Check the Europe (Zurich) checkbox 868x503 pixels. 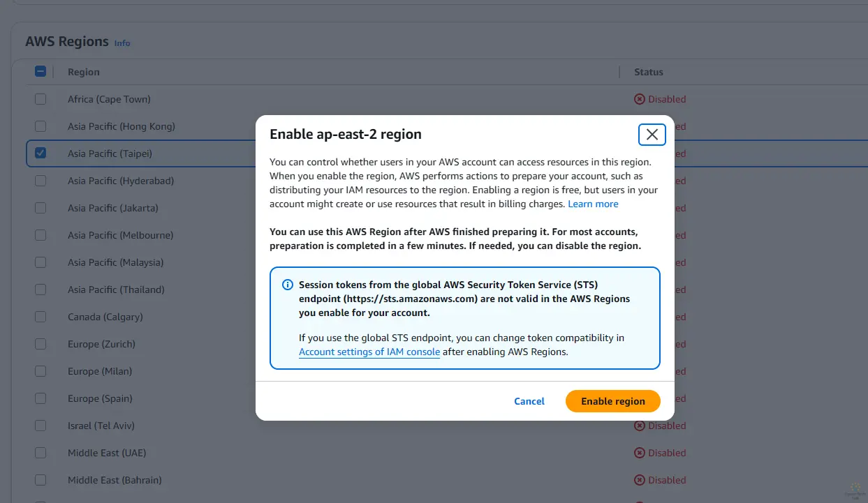[41, 344]
